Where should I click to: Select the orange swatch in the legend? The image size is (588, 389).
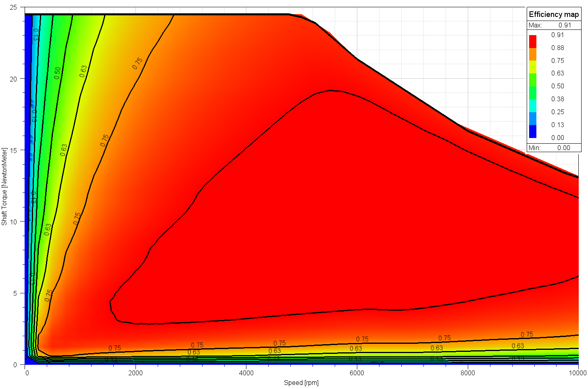(532, 54)
